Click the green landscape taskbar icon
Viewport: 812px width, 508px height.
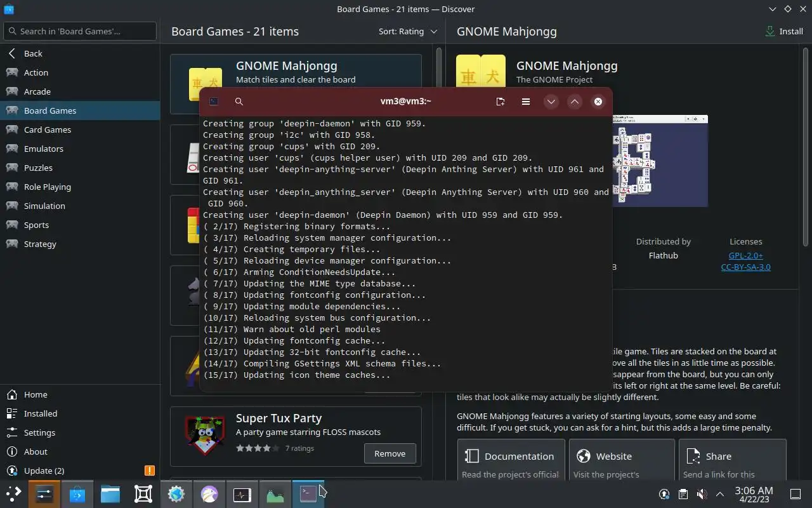[x=275, y=493]
